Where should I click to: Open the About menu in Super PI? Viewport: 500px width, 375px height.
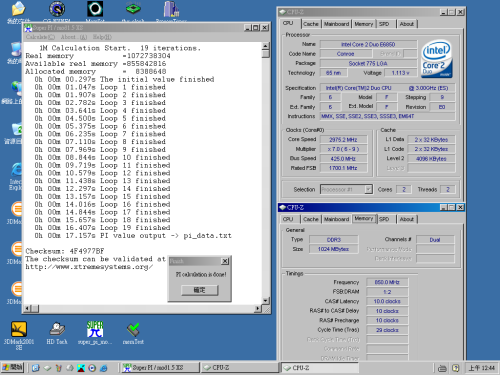(x=74, y=37)
